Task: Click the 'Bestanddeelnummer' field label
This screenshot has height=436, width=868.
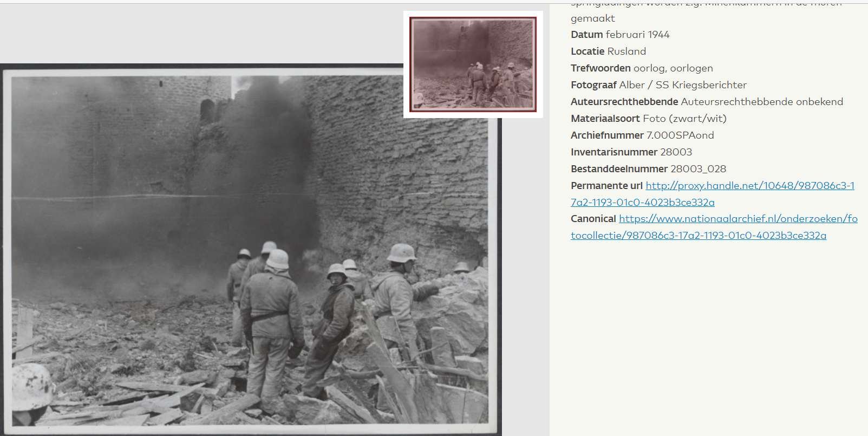Action: click(x=619, y=169)
